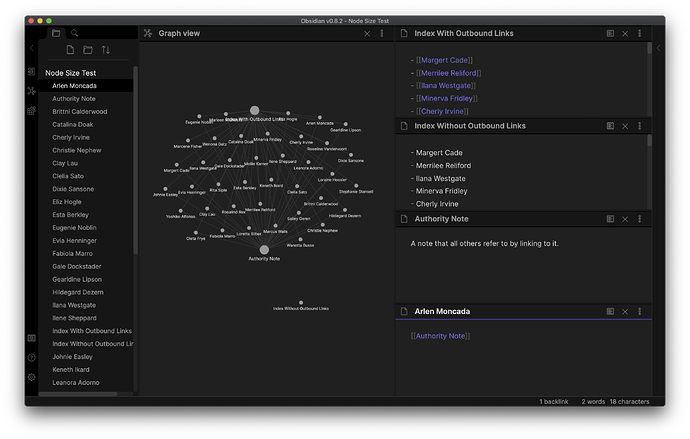The height and width of the screenshot is (439, 690).
Task: Click the yellow minimize window button
Action: pyautogui.click(x=40, y=21)
